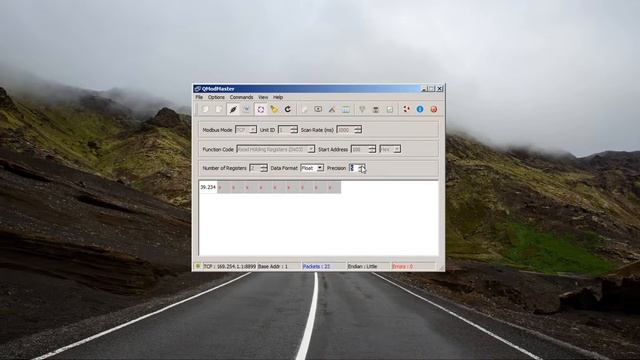This screenshot has height=360, width=640.
Task: Click the Precision spin box
Action: coord(357,168)
